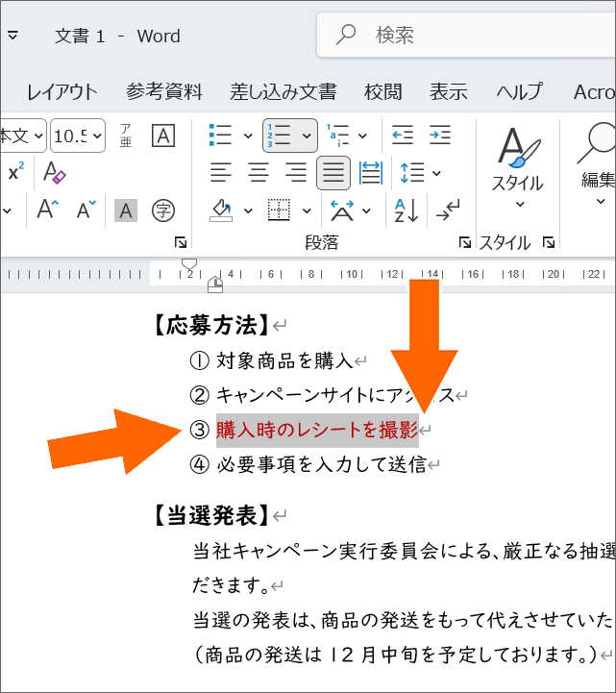This screenshot has height=693, width=616.
Task: Click line starting 当選の発表は
Action: coord(405,620)
